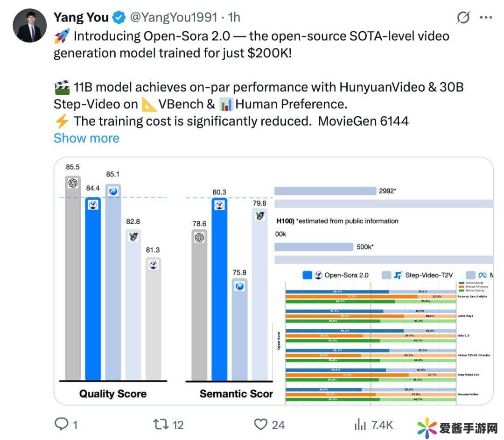Image resolution: width=504 pixels, height=440 pixels.
Task: Open the @YangYou1991 handle link
Action: pyautogui.click(x=173, y=18)
